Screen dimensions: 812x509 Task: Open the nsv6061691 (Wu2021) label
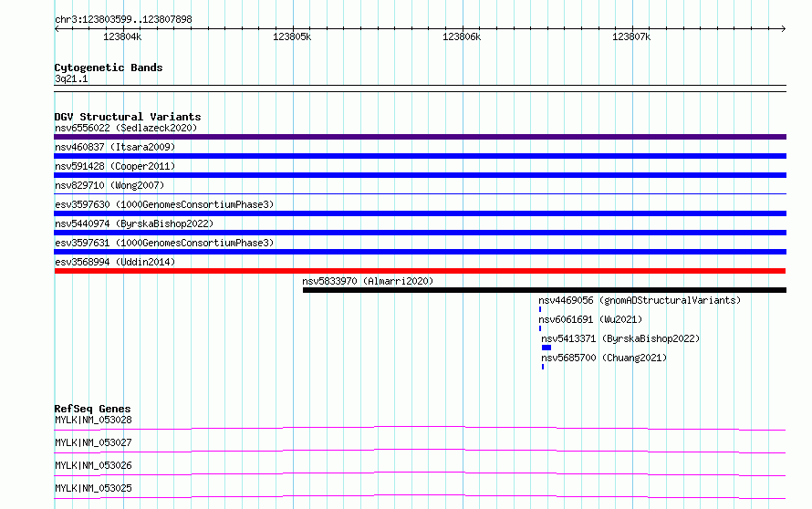(x=590, y=319)
